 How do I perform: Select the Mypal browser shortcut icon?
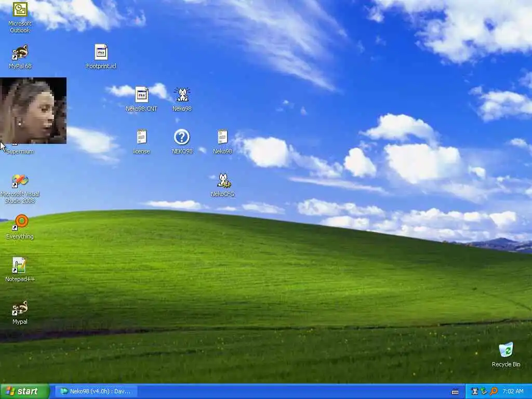(x=20, y=308)
